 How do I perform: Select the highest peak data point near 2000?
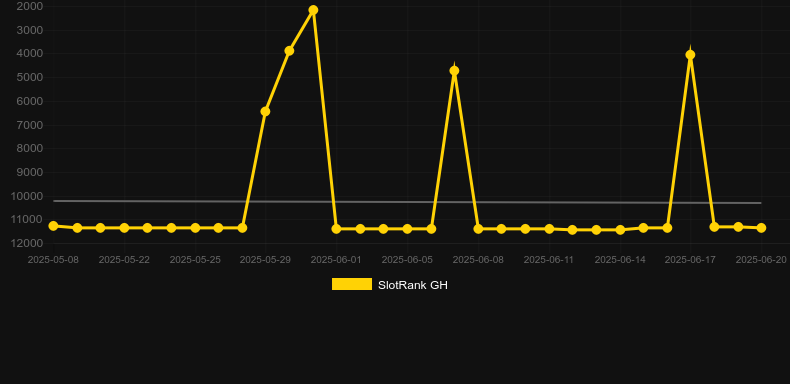click(313, 10)
